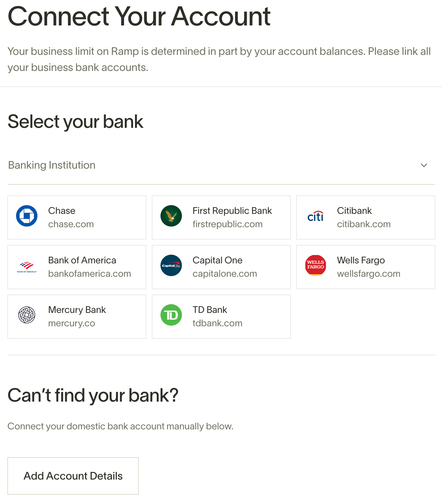Click the Chase bank logo icon
The width and height of the screenshot is (442, 504).
point(27,216)
